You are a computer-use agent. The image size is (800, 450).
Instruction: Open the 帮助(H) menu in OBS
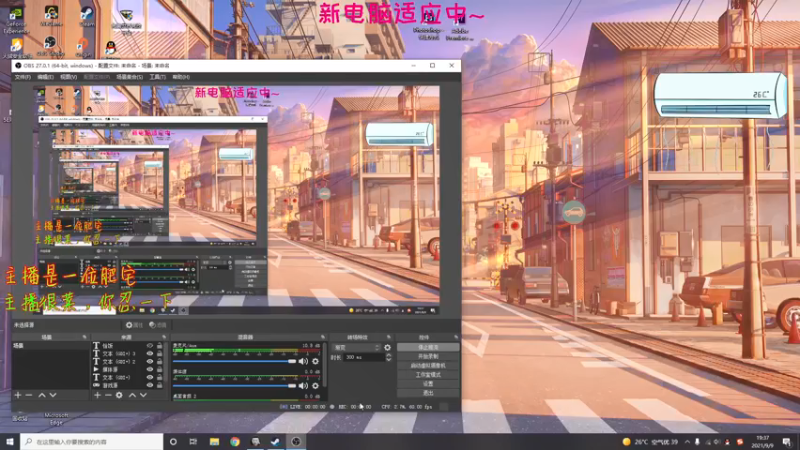tap(181, 77)
